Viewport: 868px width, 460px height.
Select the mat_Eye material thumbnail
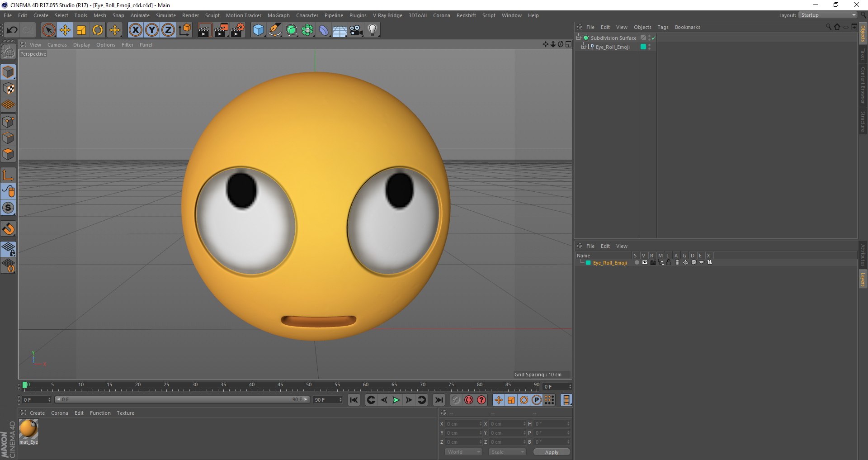(x=28, y=429)
